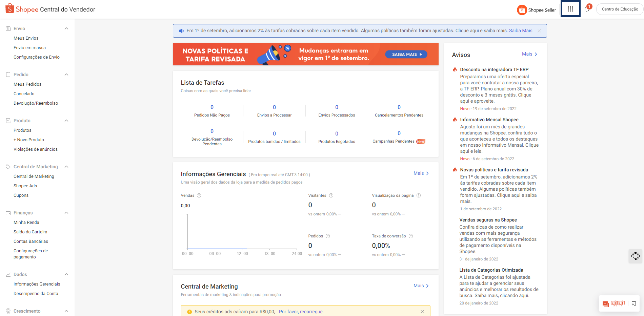
Task: Collapse the Finanças sidebar section
Action: [66, 213]
